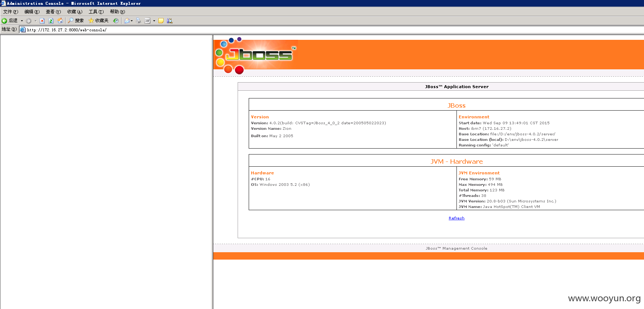Open the Favorites (收藏夹) star button
This screenshot has width=644, height=309.
point(98,21)
